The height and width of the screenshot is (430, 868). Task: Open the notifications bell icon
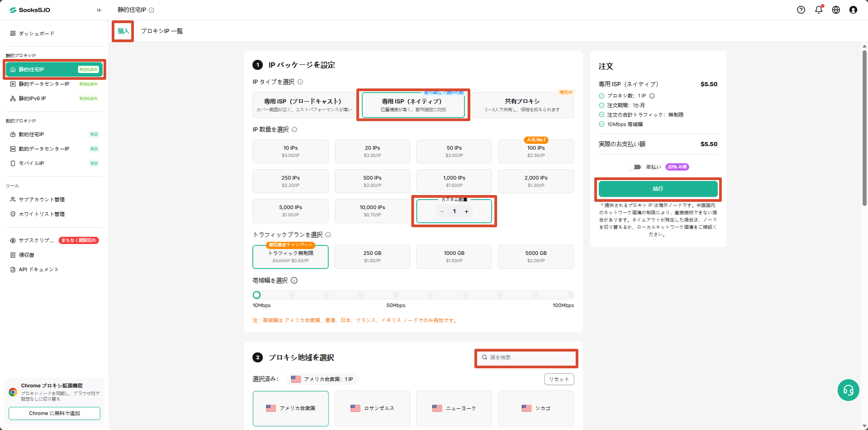pyautogui.click(x=819, y=10)
